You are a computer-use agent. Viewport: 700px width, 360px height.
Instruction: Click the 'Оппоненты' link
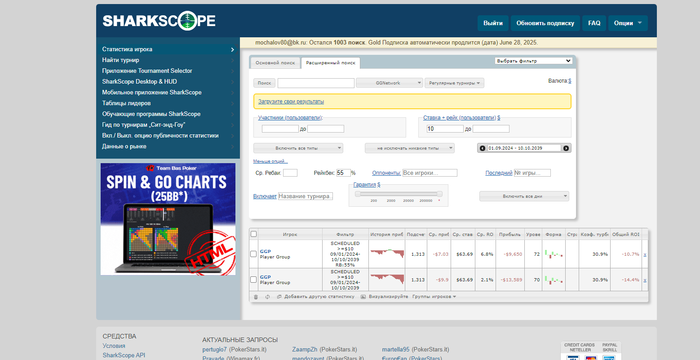387,173
